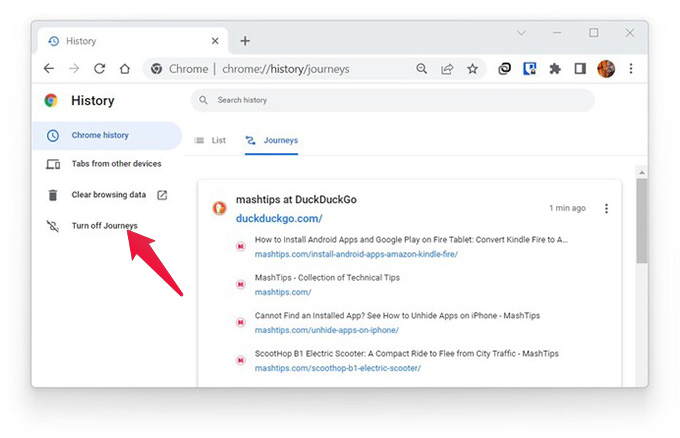Close the History tab

point(215,41)
